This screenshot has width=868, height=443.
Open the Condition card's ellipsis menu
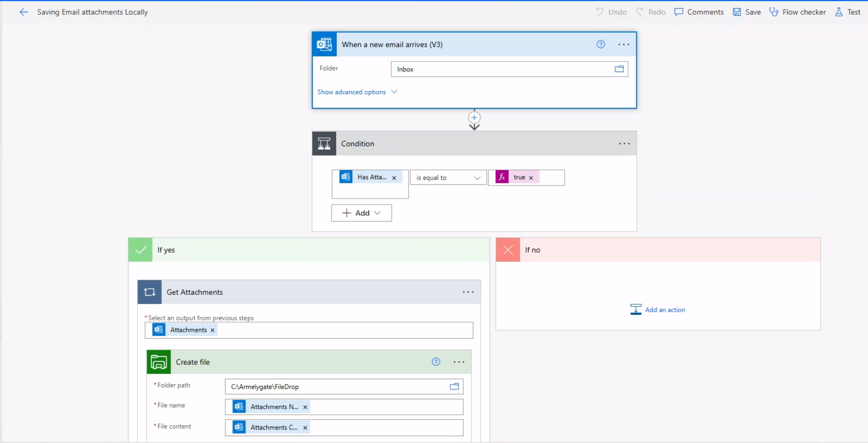point(624,143)
